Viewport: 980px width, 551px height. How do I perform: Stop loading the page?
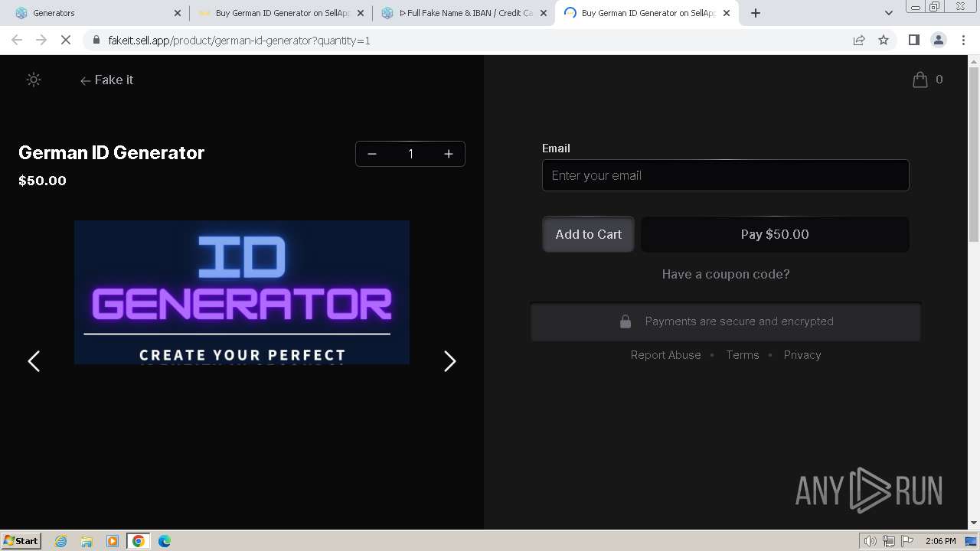click(x=66, y=40)
